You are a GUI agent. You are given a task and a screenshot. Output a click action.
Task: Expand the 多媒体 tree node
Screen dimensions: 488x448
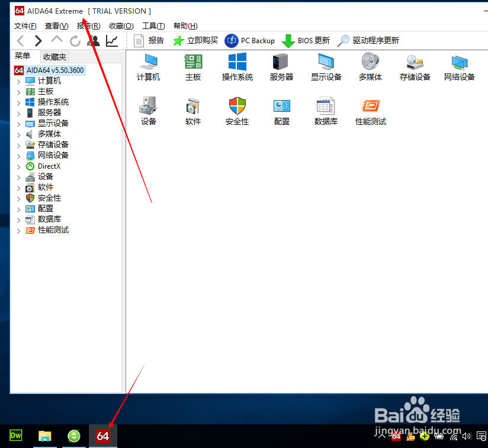click(x=19, y=135)
